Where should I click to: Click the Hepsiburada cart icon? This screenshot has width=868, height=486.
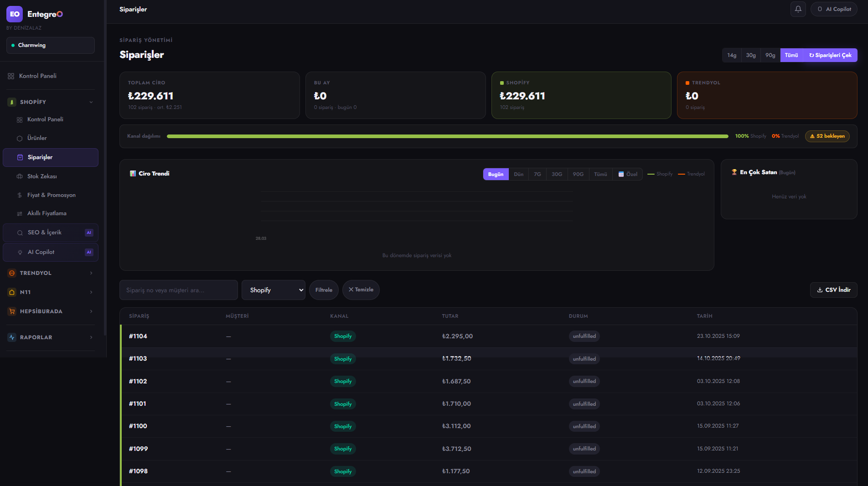coord(12,311)
